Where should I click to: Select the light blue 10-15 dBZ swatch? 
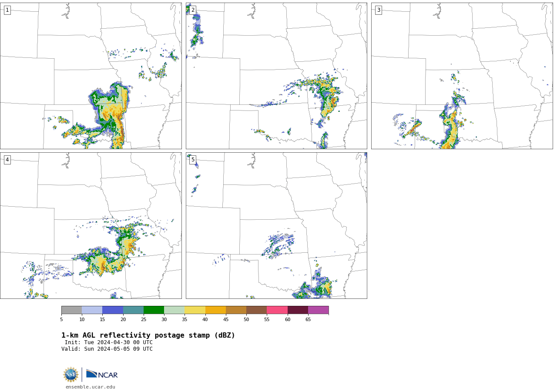click(x=92, y=310)
